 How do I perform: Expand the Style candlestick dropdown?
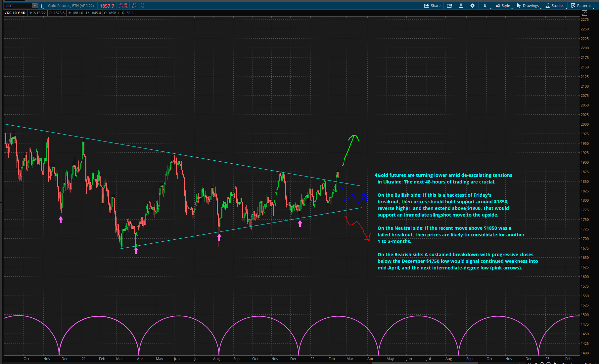tap(503, 6)
